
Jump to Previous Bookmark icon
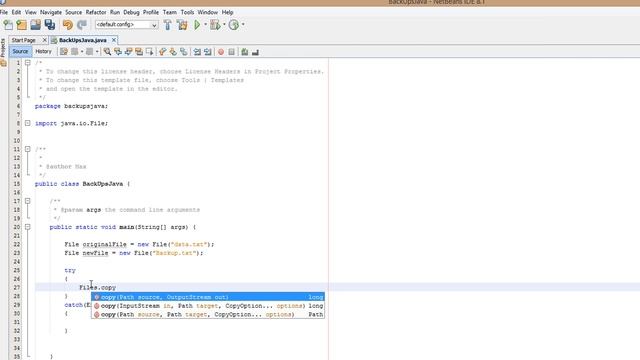click(162, 52)
